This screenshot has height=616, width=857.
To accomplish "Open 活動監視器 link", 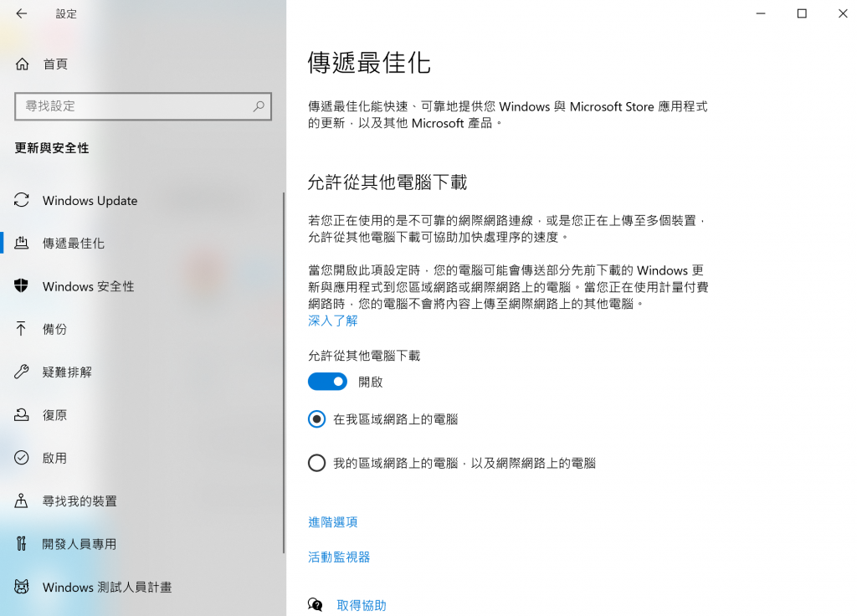I will (339, 557).
